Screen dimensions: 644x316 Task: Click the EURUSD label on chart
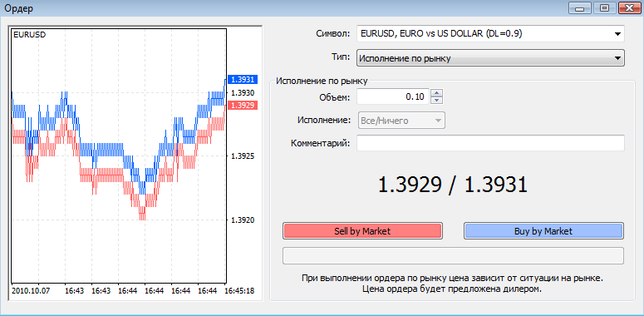point(30,35)
